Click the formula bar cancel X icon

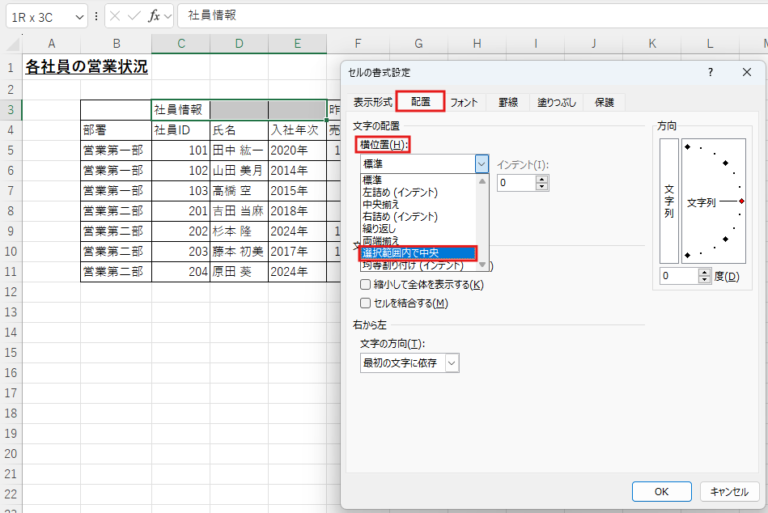tap(114, 16)
